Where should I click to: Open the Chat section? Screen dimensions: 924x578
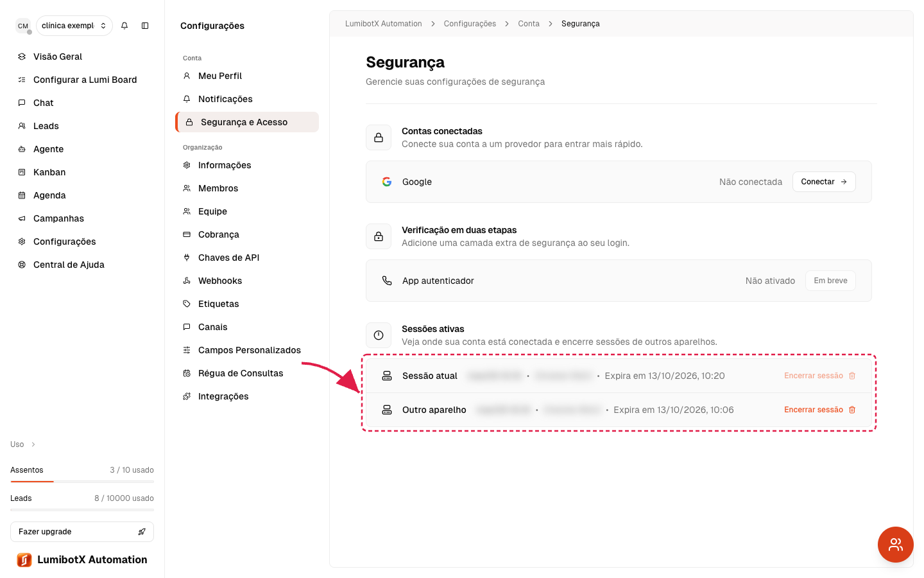pos(82,103)
